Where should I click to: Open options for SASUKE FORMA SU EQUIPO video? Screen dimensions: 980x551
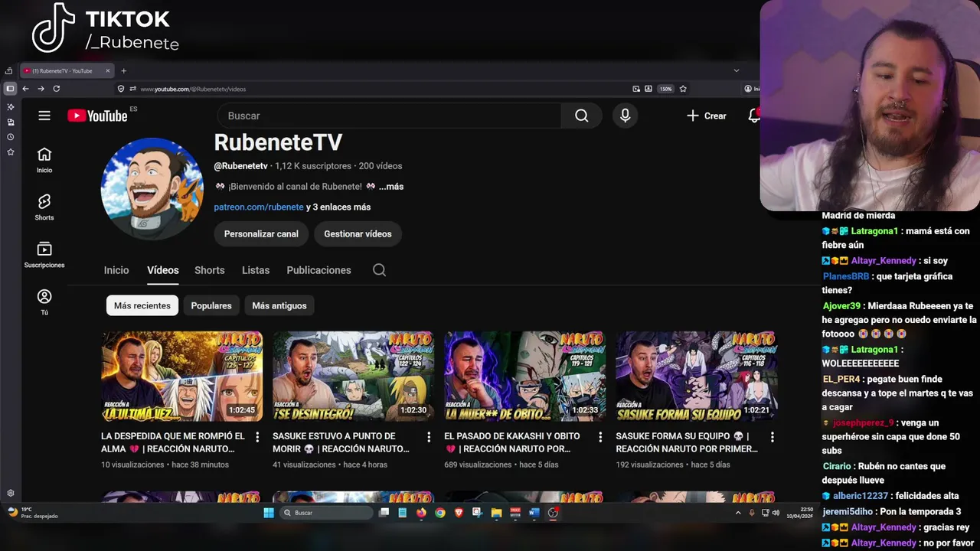tap(772, 437)
